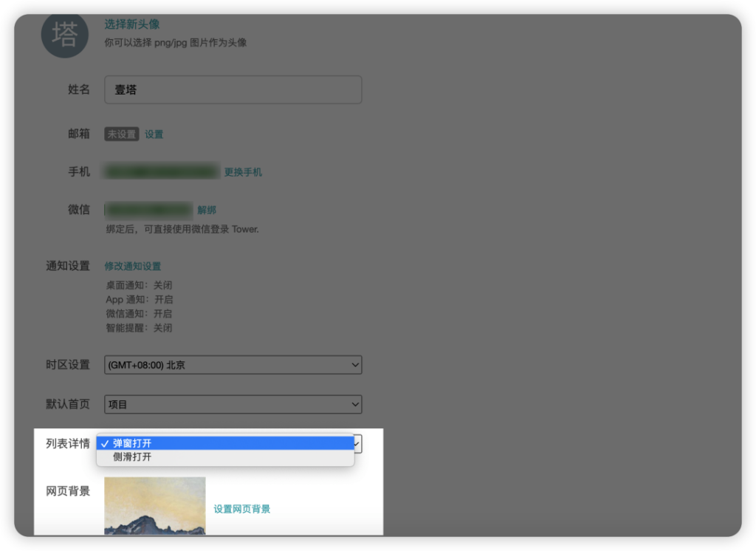
Task: Click the 列表详情 dropdown arrow
Action: 358,443
